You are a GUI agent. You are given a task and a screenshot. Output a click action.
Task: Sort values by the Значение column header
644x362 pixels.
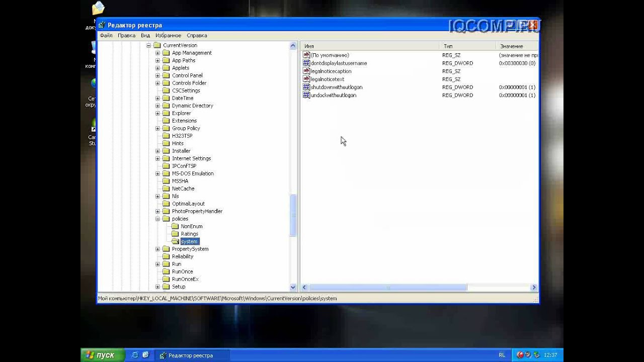(516, 46)
